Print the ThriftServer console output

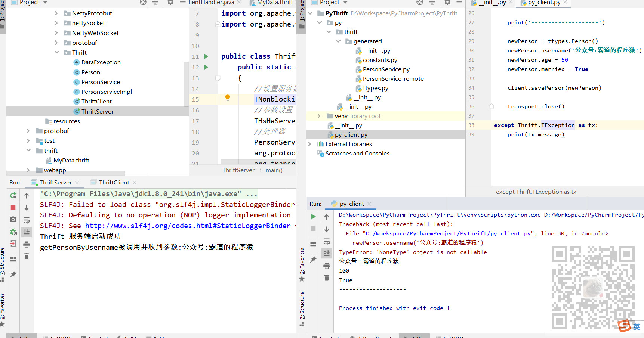point(27,244)
